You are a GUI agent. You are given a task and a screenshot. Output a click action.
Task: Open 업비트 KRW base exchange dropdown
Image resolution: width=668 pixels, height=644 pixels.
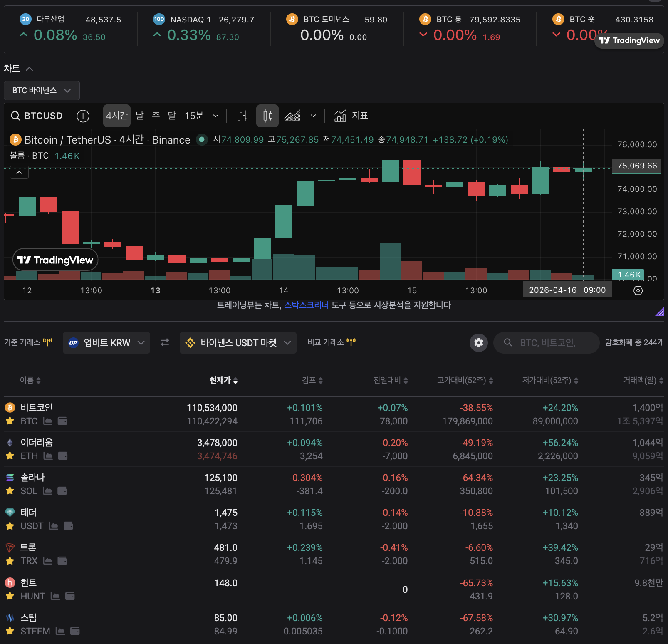tap(106, 343)
